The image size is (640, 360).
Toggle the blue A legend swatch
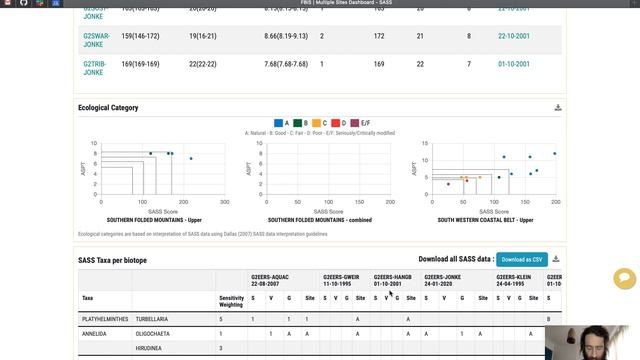pyautogui.click(x=278, y=123)
